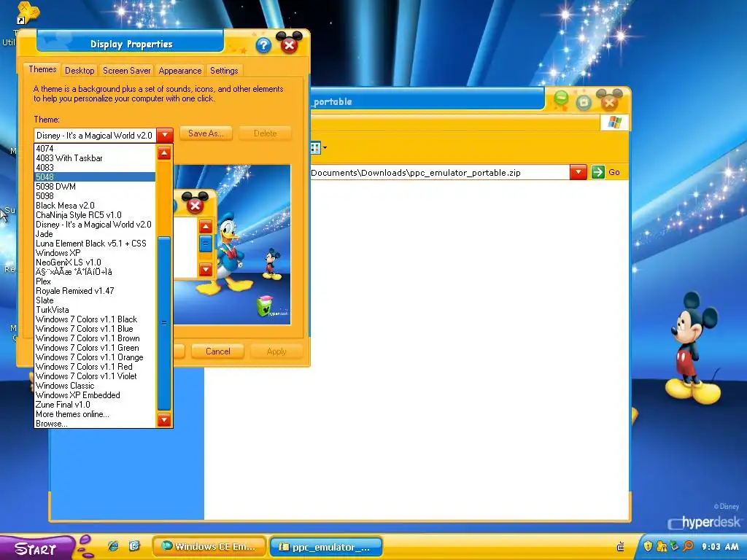The height and width of the screenshot is (560, 747).
Task: Select Windows 7 Colors v1.1 Black
Action: [96, 319]
